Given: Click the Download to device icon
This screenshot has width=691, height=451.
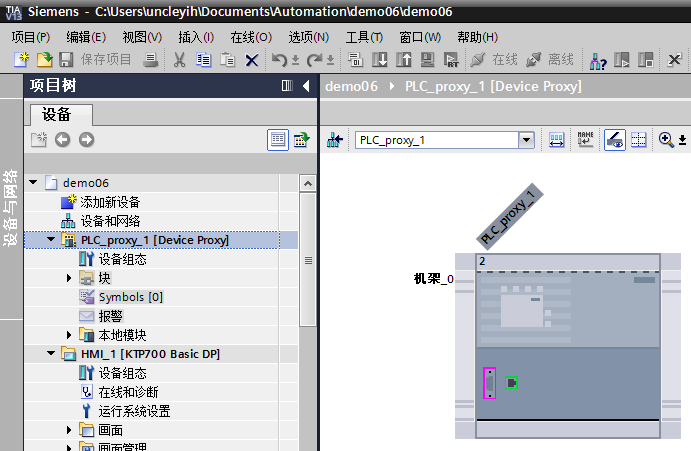Looking at the screenshot, I should click(379, 59).
